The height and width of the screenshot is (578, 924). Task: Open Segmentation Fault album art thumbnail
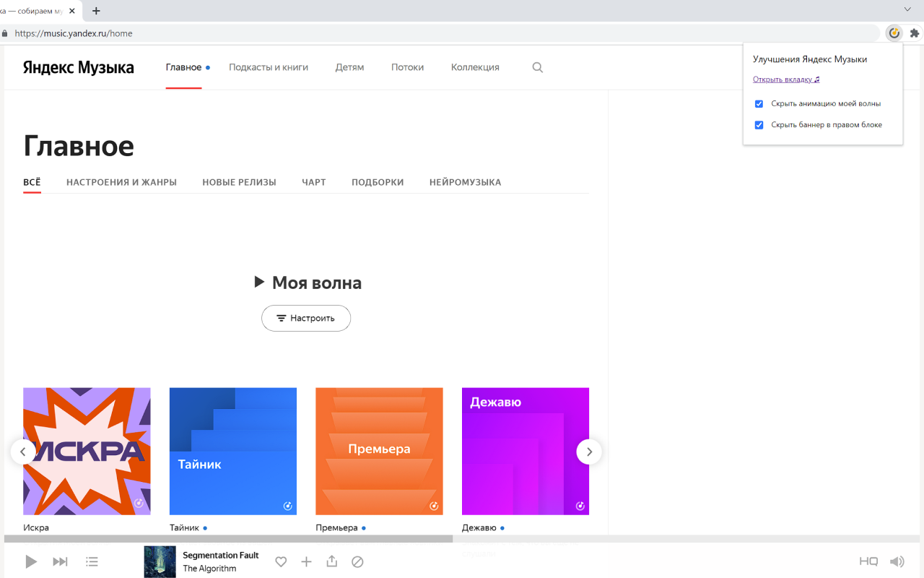click(160, 561)
